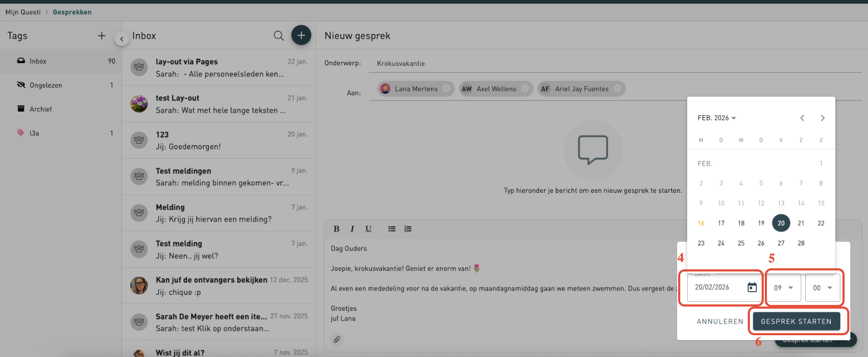Screen dimensions: 868x357
Task: Open conversation 'Wist jij dit al?'
Action: tap(219, 350)
